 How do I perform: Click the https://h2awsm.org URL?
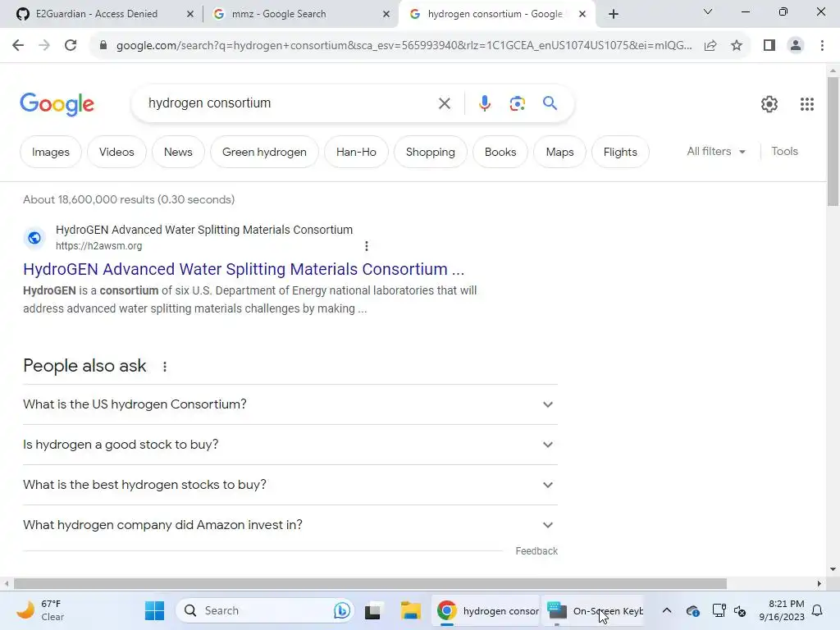point(98,246)
